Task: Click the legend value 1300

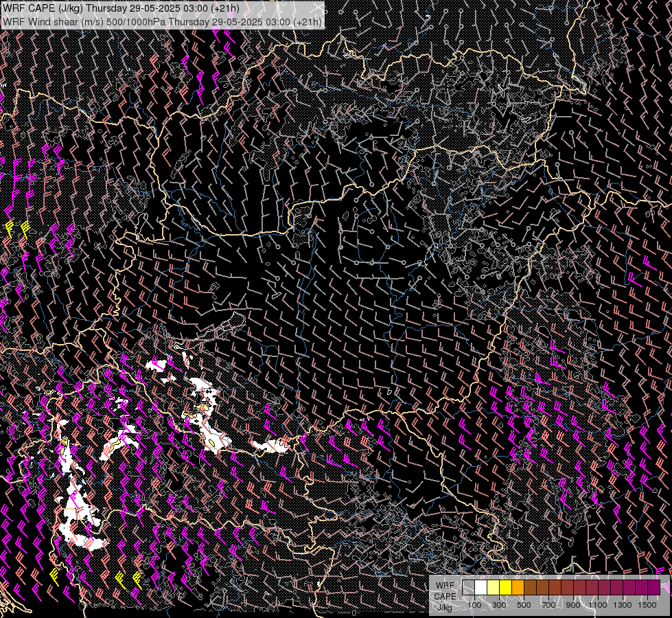Action: tap(623, 605)
